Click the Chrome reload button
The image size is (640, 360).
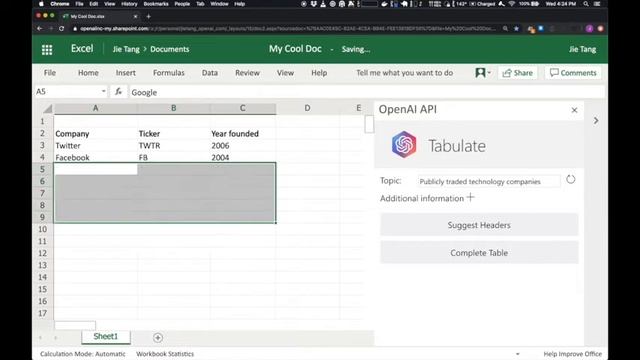point(62,29)
